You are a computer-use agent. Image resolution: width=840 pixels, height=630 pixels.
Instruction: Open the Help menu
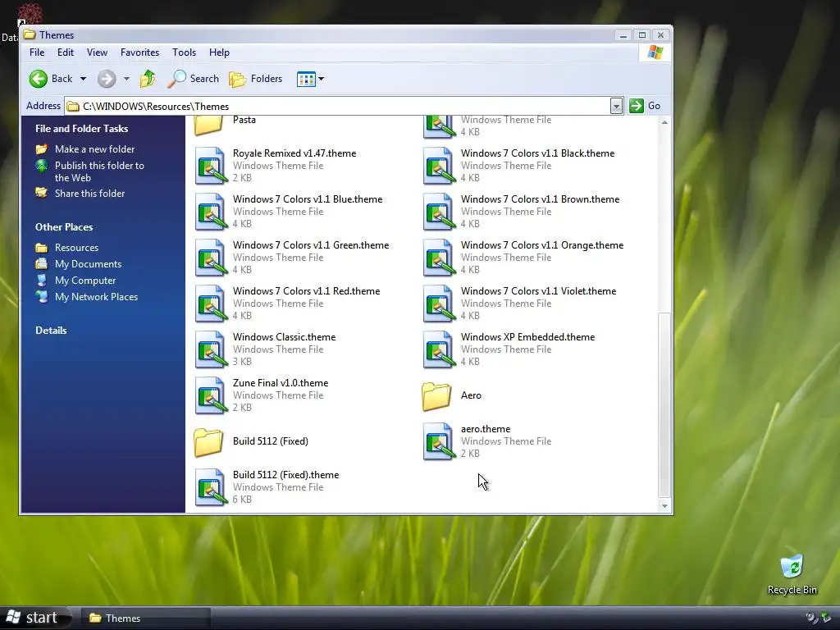click(x=219, y=52)
